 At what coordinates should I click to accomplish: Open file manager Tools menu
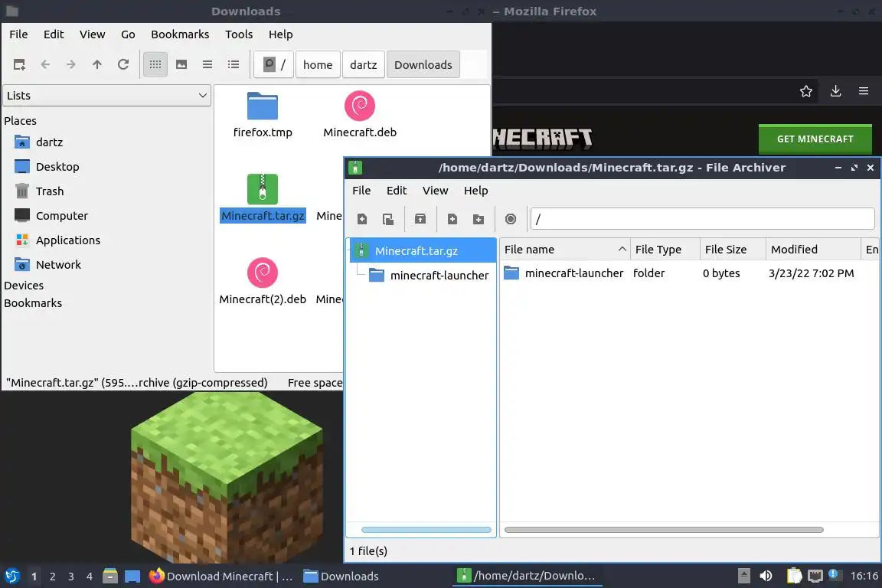point(239,34)
